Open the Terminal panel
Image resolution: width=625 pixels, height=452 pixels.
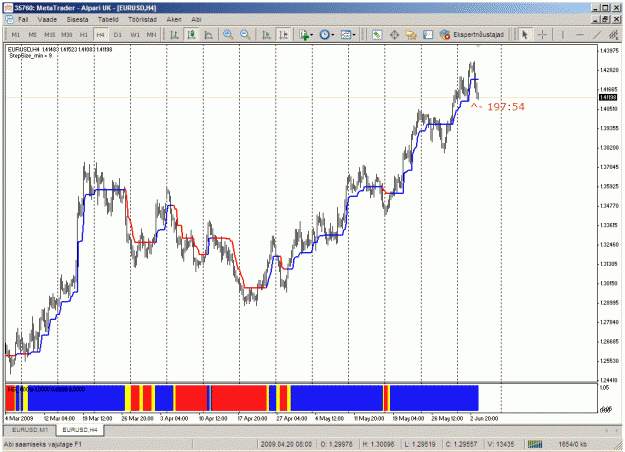tap(428, 35)
